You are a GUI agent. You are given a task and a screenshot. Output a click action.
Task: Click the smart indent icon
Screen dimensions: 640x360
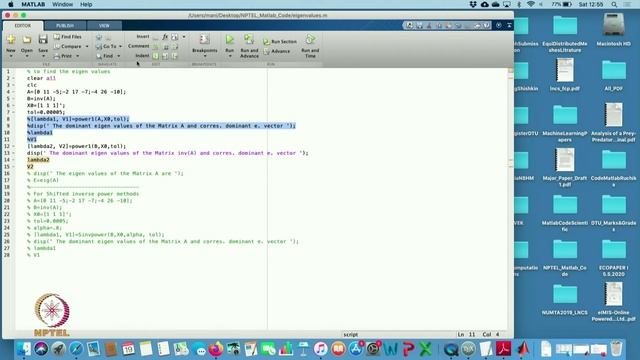coord(156,56)
